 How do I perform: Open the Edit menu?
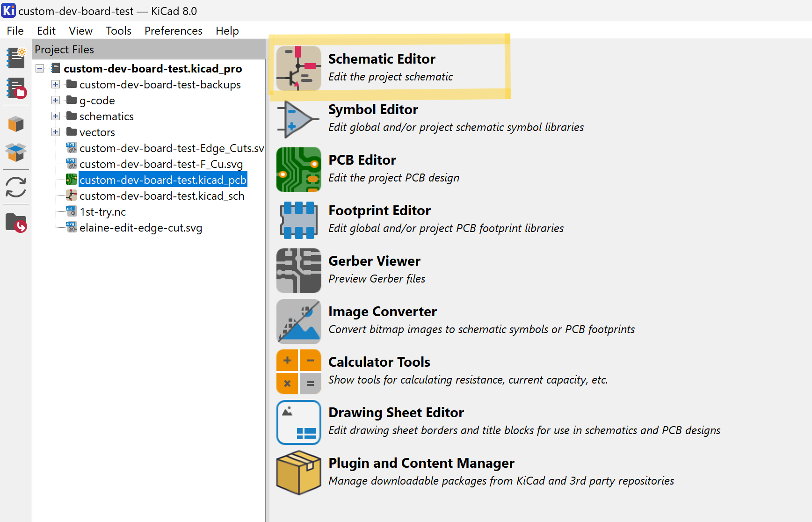tap(46, 31)
